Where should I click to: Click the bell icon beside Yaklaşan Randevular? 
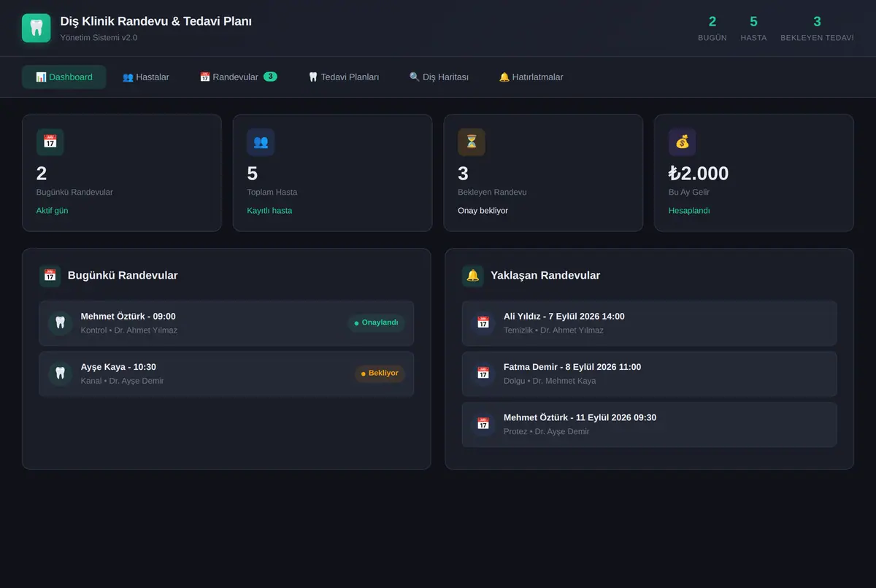[x=473, y=275]
